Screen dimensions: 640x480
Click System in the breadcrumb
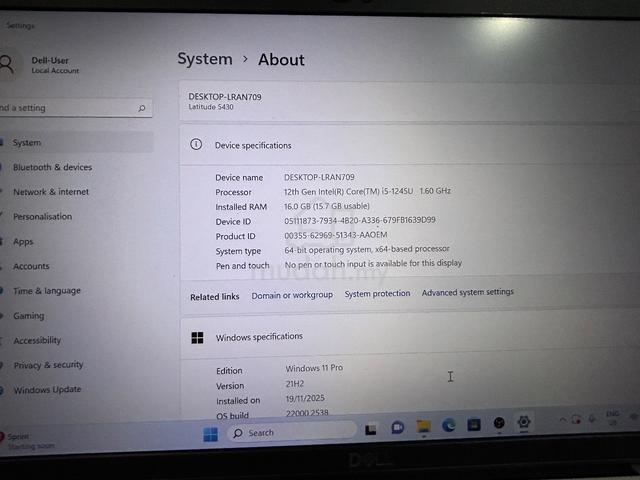coord(205,59)
